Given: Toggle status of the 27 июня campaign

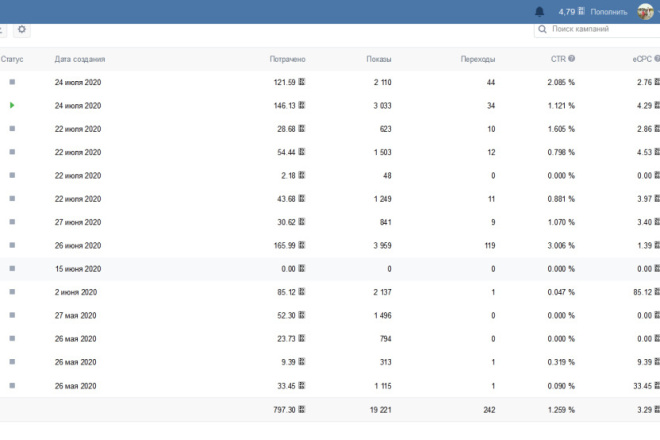Looking at the screenshot, I should [12, 222].
